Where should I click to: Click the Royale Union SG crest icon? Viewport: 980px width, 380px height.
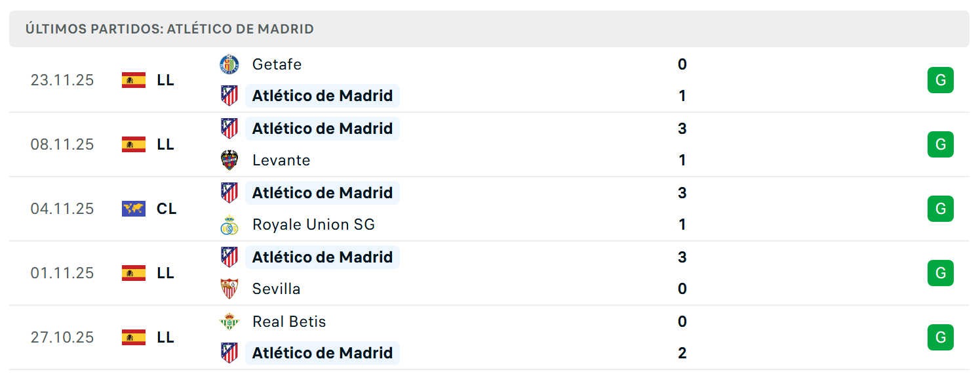click(229, 224)
